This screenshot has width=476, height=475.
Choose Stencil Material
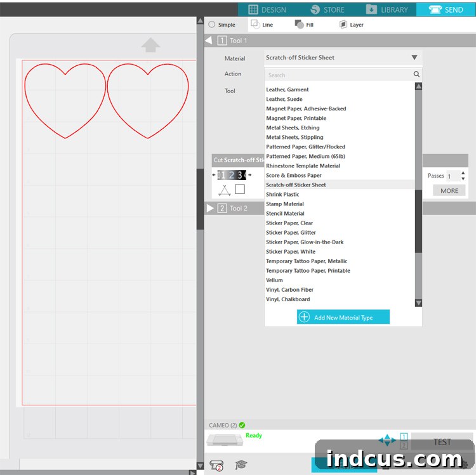(x=285, y=214)
